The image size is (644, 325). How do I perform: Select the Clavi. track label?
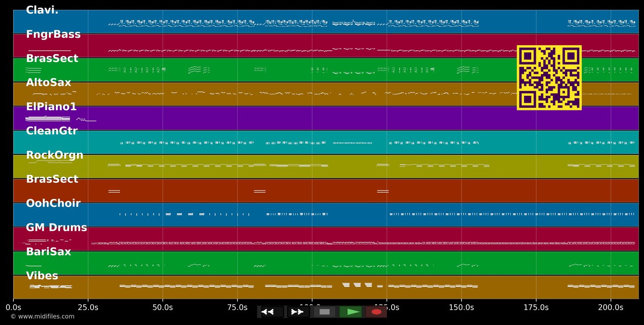click(x=42, y=10)
